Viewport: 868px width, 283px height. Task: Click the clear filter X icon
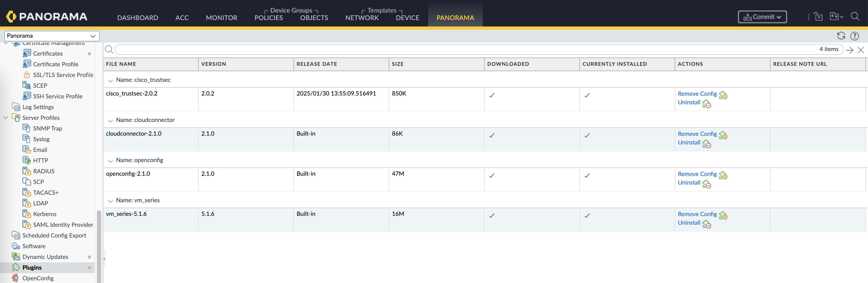861,50
